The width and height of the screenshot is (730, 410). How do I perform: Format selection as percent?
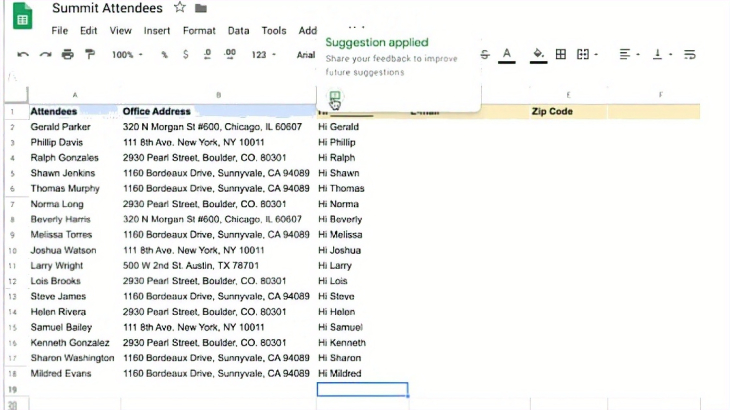tap(164, 55)
